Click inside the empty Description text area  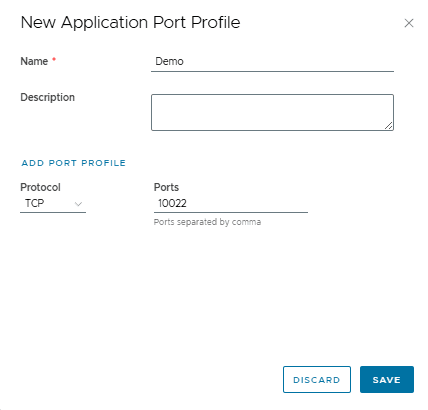point(272,112)
